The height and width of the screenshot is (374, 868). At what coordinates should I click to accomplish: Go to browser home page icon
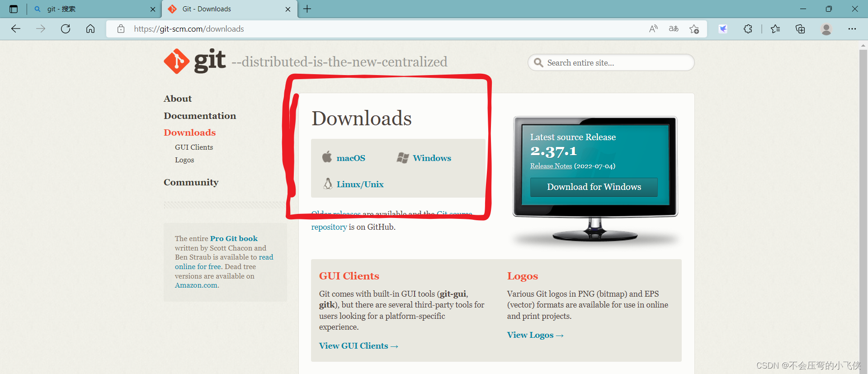click(x=90, y=29)
